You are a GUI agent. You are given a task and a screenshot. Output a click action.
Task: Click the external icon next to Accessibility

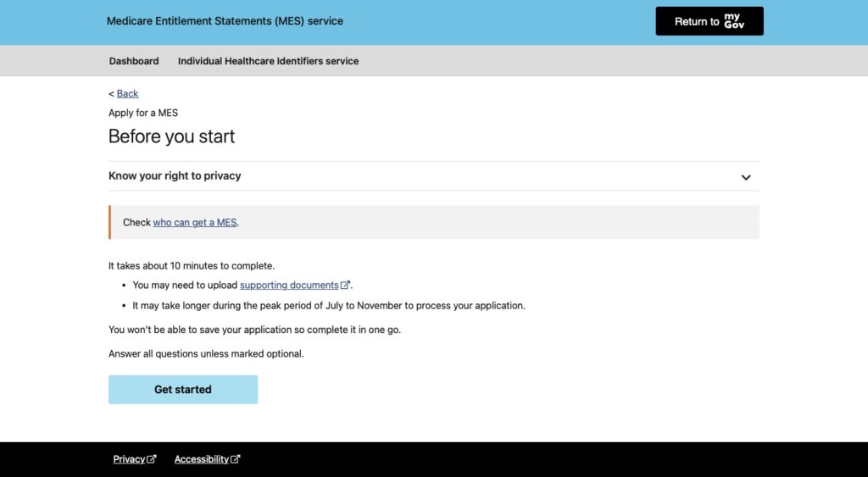[236, 459]
